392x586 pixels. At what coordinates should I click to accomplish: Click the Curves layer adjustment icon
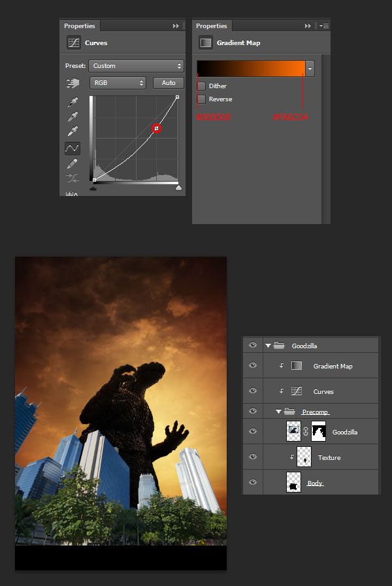pos(297,391)
